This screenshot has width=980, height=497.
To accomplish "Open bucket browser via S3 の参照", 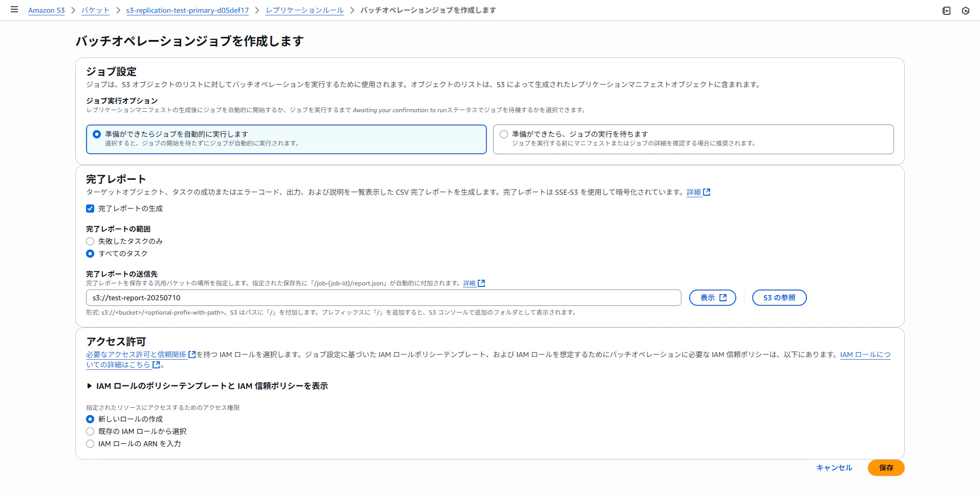I will (779, 297).
